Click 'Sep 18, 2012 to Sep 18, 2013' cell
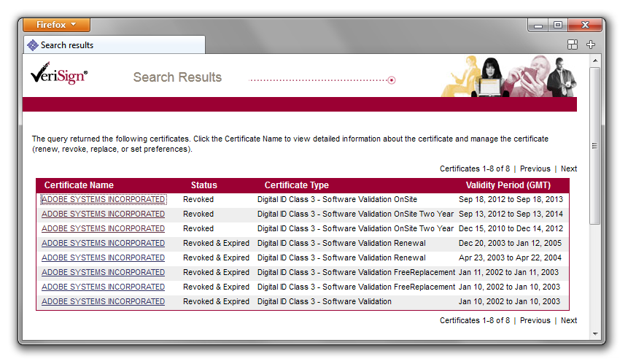The width and height of the screenshot is (628, 364). click(511, 199)
